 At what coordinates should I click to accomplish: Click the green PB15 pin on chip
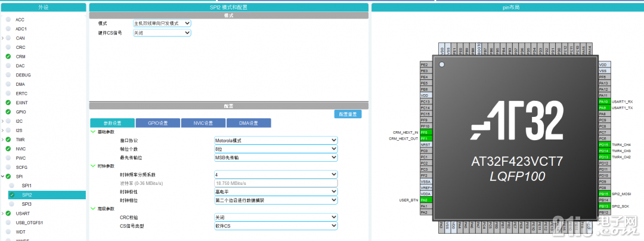603,194
